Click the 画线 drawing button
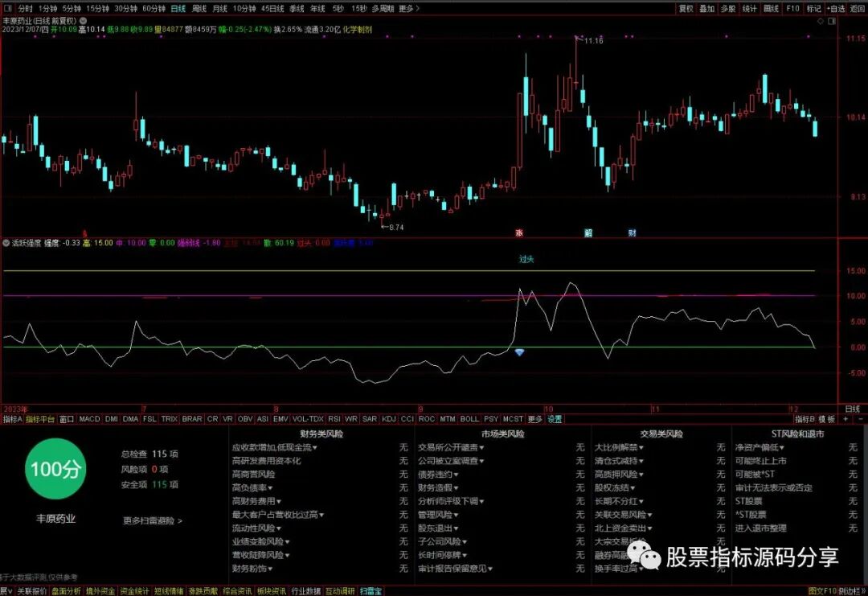Screen dimensions: 868x596 tap(771, 8)
